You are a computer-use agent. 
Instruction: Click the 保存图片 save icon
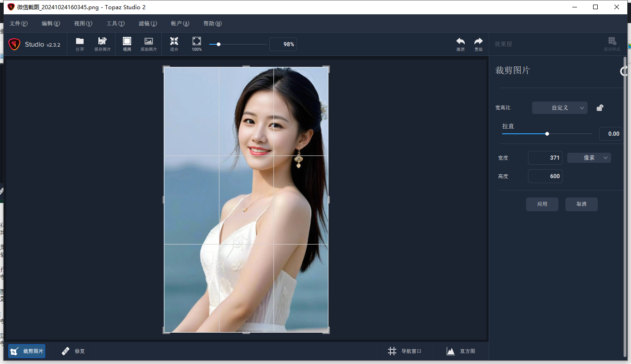point(103,42)
